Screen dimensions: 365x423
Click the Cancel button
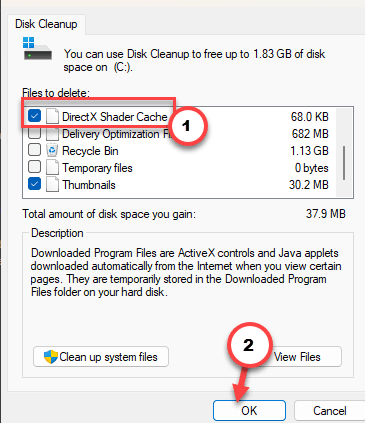(329, 410)
